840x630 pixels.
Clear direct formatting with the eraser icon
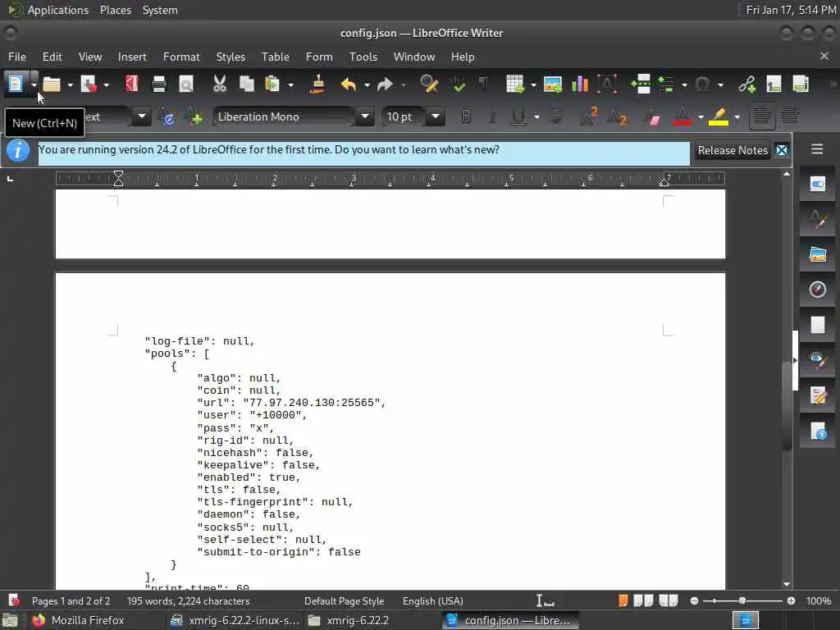coord(652,116)
